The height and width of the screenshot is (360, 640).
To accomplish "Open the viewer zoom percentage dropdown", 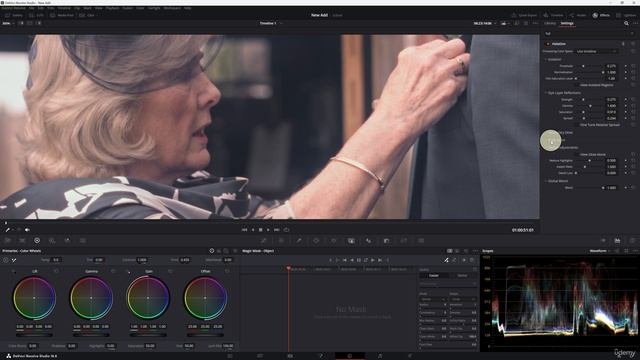I will tap(8, 23).
